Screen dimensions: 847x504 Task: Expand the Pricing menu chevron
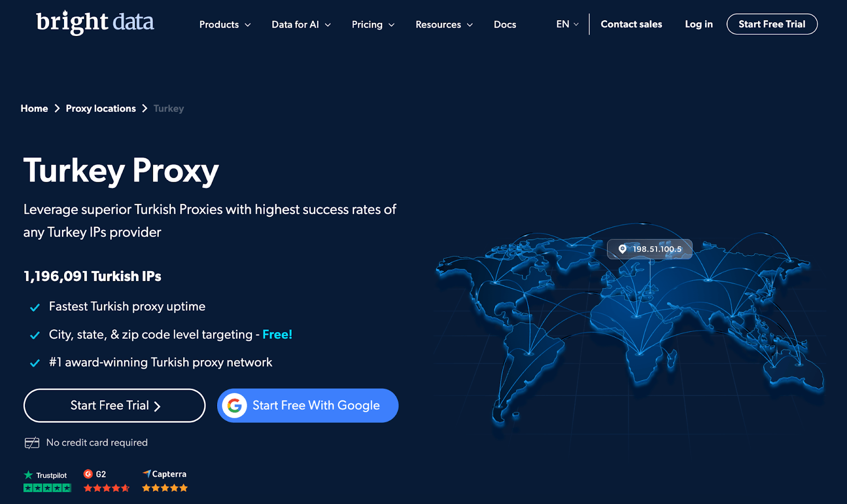[x=392, y=25]
